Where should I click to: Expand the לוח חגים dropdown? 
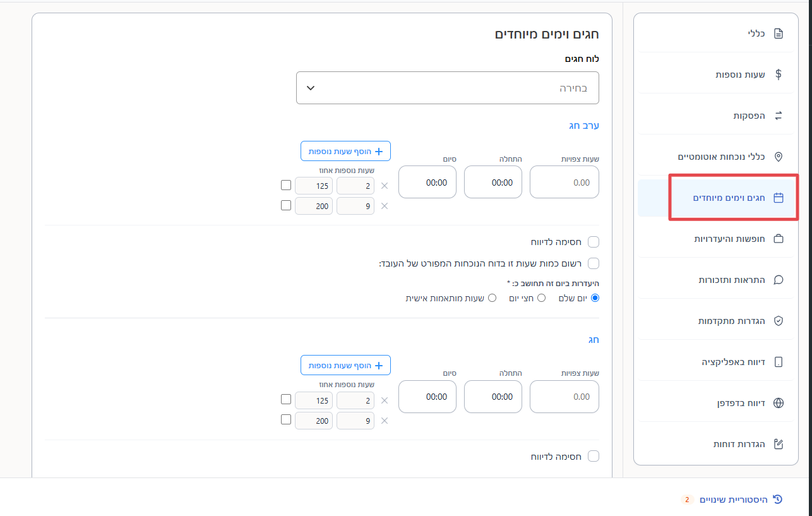click(448, 88)
